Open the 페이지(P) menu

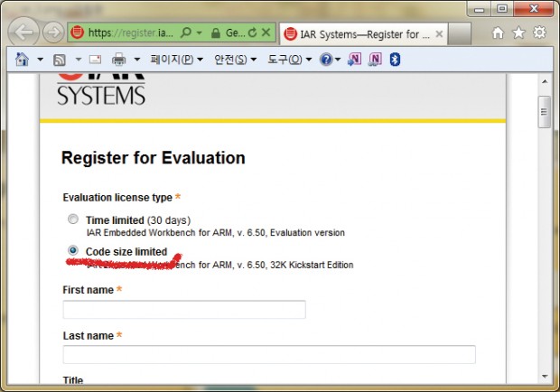click(x=176, y=60)
